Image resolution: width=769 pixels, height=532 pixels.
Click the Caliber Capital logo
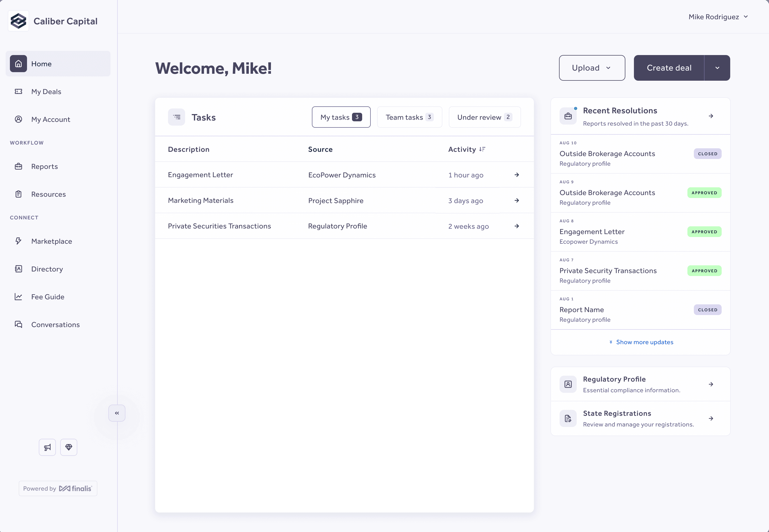(18, 21)
